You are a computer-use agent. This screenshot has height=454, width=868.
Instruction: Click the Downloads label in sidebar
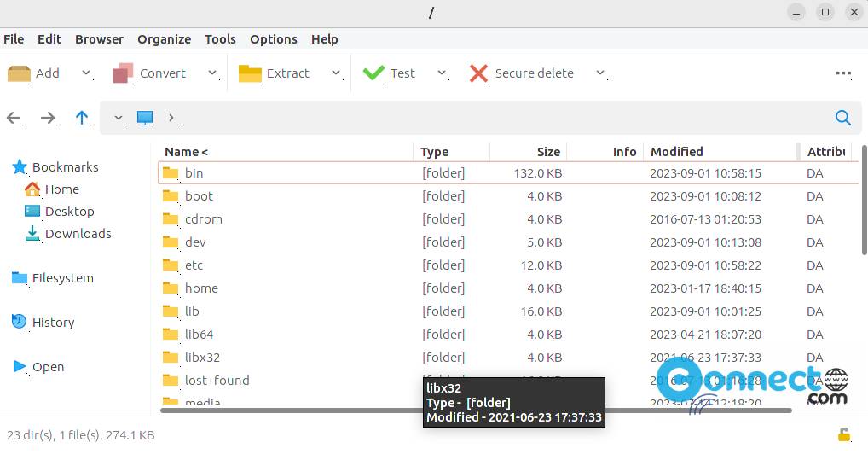pos(78,233)
